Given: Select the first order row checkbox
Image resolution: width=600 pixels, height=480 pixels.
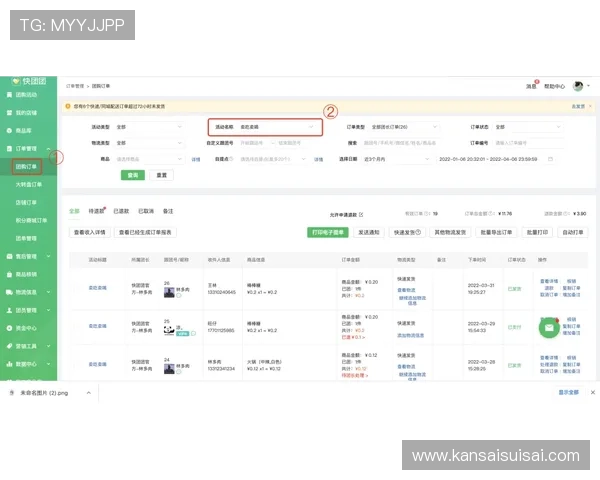Looking at the screenshot, I should [76, 289].
